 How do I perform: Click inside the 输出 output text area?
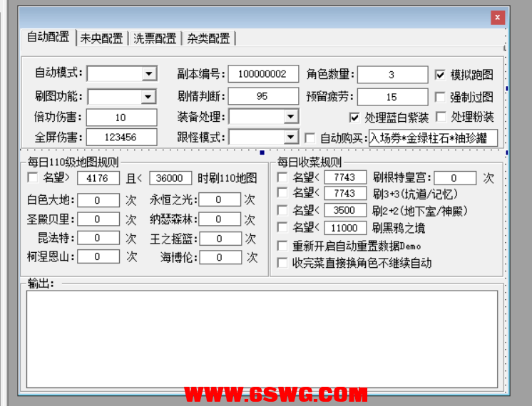pos(262,339)
